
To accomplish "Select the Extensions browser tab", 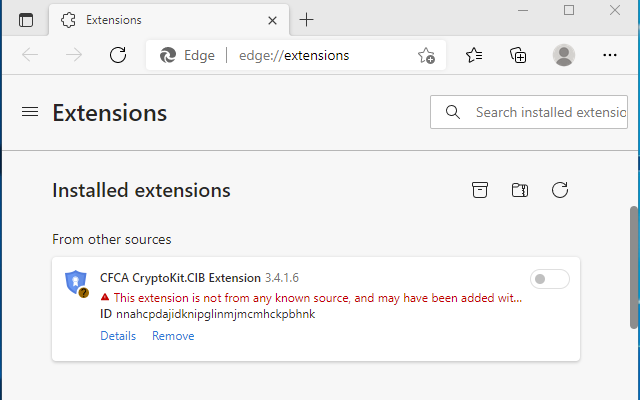I will click(150, 20).
